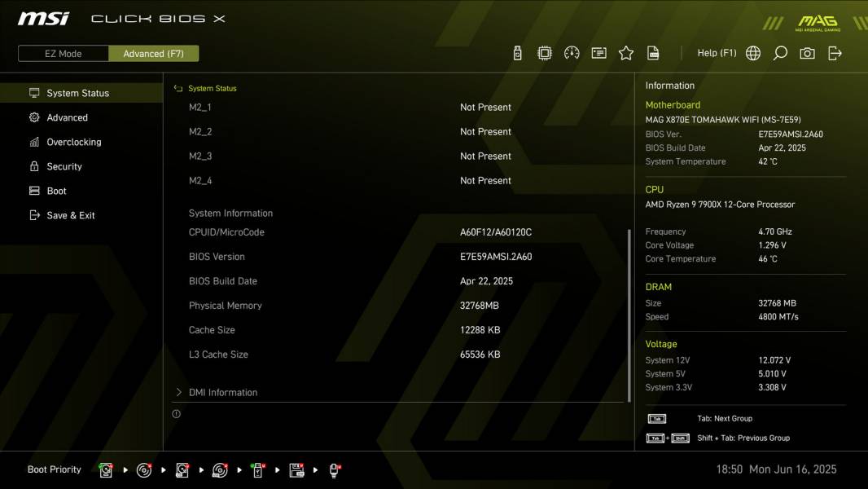Select the first hard disk boot device
This screenshot has height=489, width=868.
click(x=106, y=470)
